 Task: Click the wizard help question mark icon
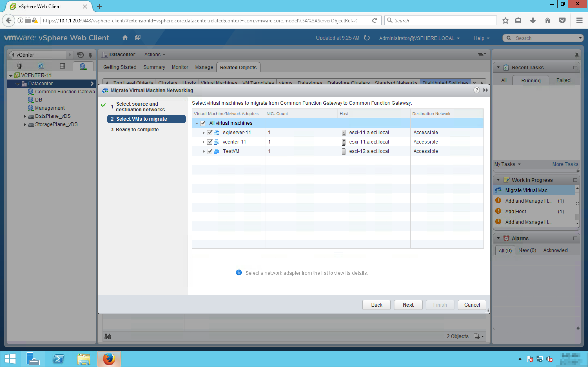click(x=477, y=90)
